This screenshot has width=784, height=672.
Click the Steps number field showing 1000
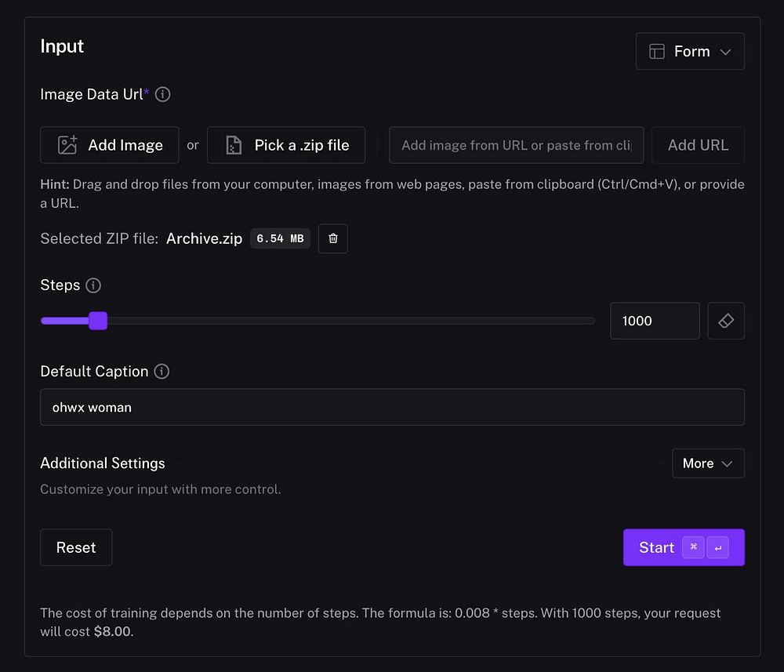[655, 321]
